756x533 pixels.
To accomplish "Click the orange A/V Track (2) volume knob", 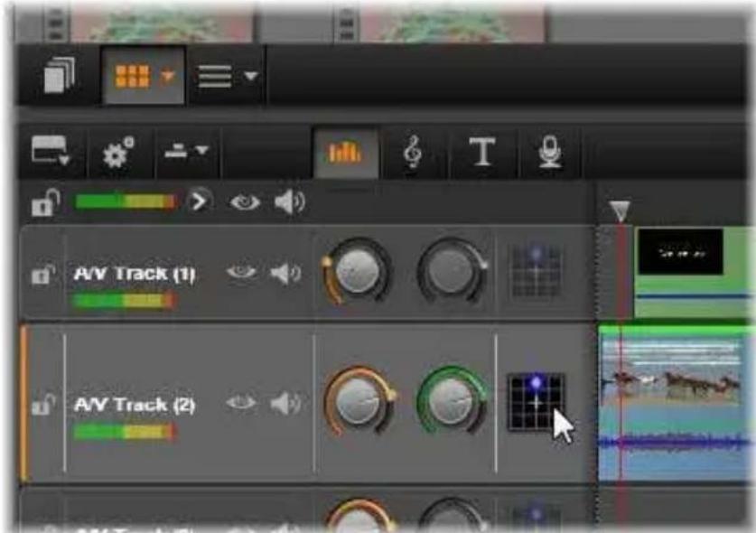I will (359, 401).
